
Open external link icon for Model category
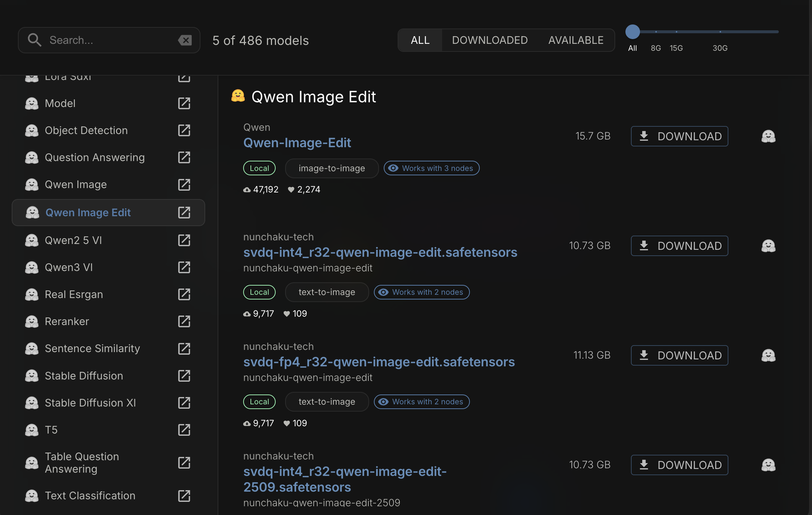coord(184,103)
